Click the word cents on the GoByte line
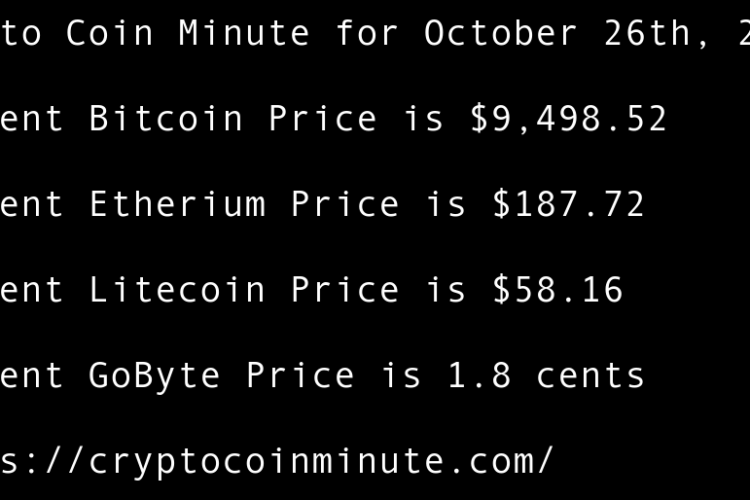This screenshot has height=500, width=750. pos(590,376)
